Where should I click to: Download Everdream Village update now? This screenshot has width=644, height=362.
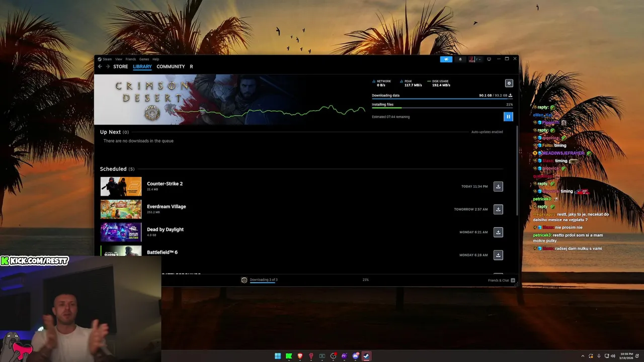498,209
